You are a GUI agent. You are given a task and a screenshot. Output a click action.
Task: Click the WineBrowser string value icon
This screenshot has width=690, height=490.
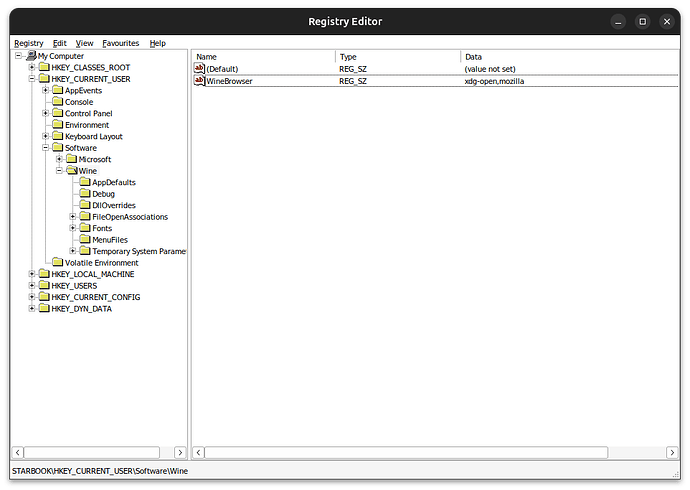(x=199, y=80)
